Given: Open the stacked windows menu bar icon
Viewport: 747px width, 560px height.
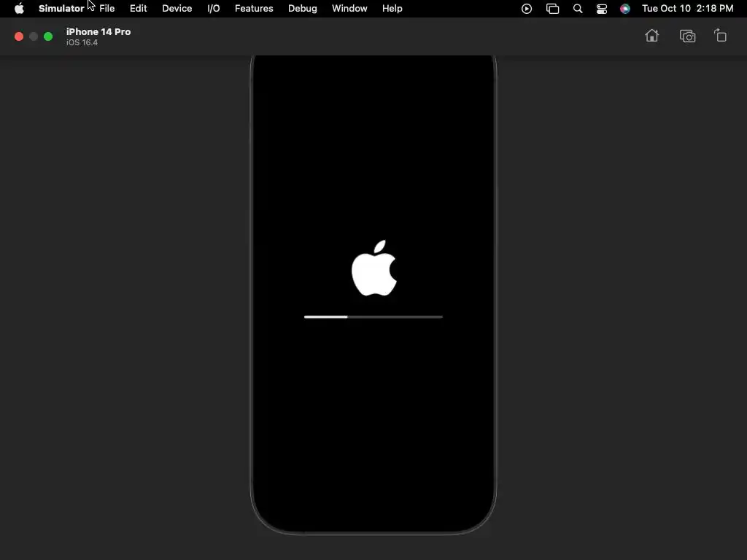Looking at the screenshot, I should pos(552,9).
